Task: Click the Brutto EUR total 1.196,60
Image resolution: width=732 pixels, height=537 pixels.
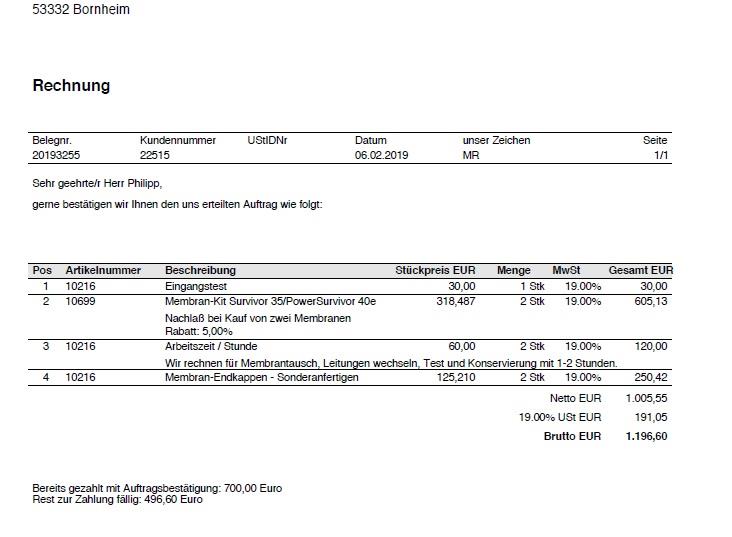Action: (646, 436)
